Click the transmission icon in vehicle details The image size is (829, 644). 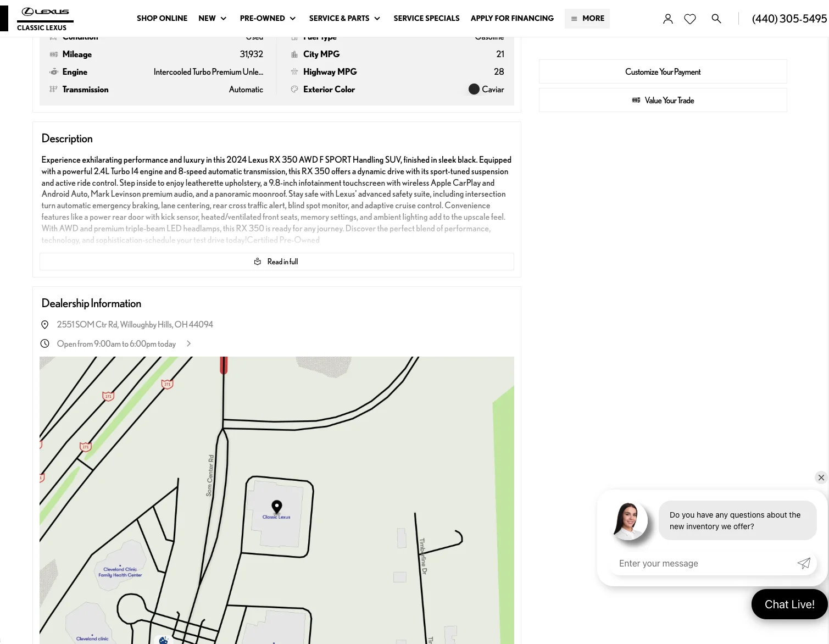click(54, 89)
